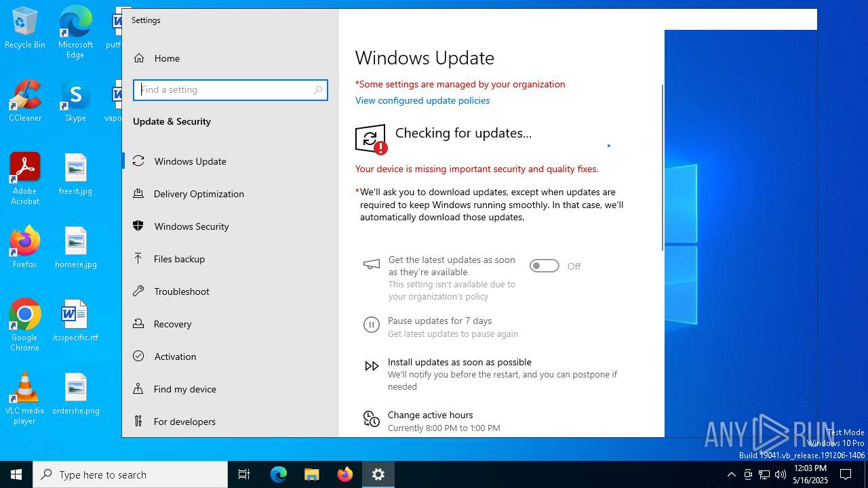868x488 pixels.
Task: Open Windows Security shield page
Action: [x=231, y=226]
